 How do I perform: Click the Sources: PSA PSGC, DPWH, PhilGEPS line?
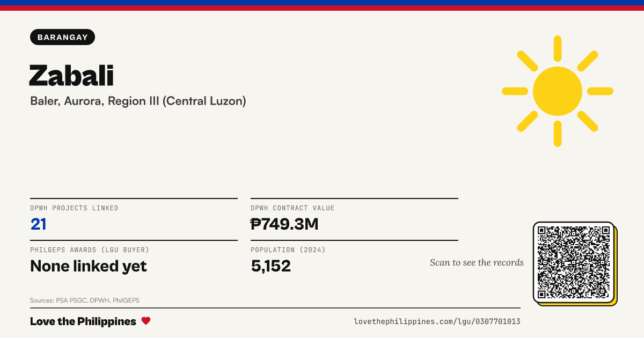[x=85, y=300]
